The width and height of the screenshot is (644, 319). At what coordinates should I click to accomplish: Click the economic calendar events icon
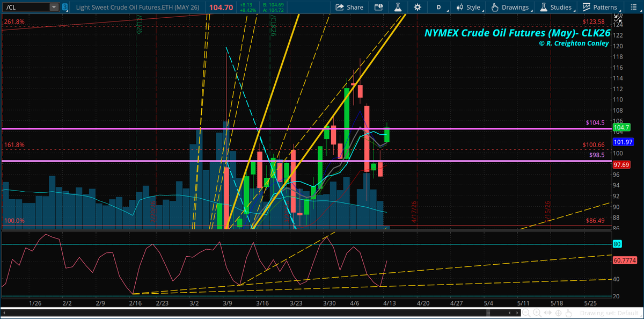(x=379, y=7)
